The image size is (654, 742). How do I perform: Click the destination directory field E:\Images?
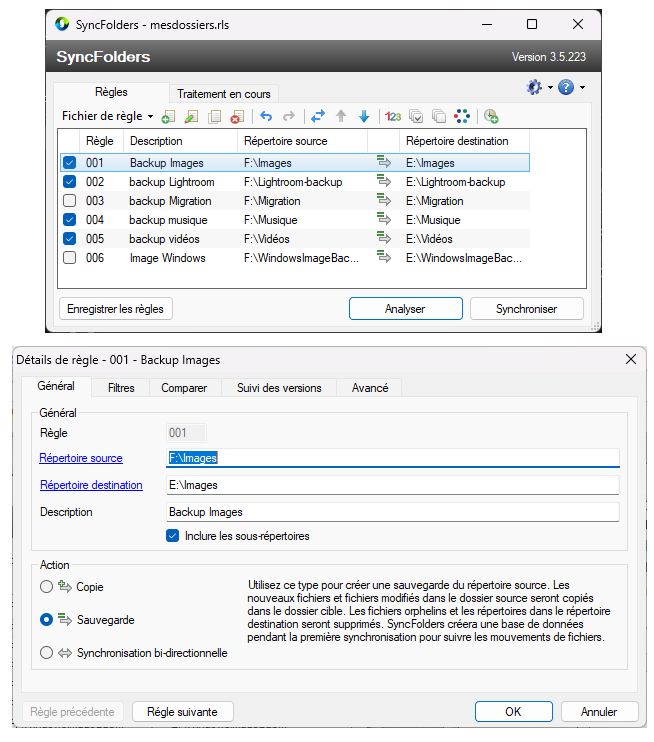pos(393,485)
